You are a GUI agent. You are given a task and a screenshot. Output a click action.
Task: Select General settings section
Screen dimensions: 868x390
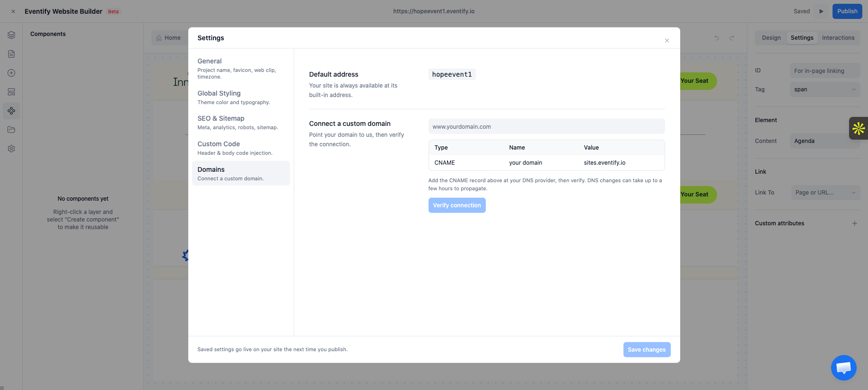(241, 69)
